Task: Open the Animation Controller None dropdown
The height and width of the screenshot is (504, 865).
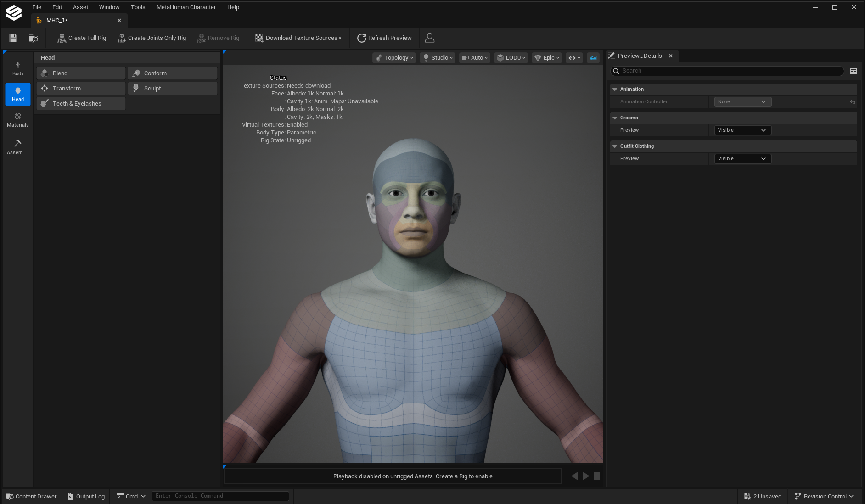Action: [742, 102]
